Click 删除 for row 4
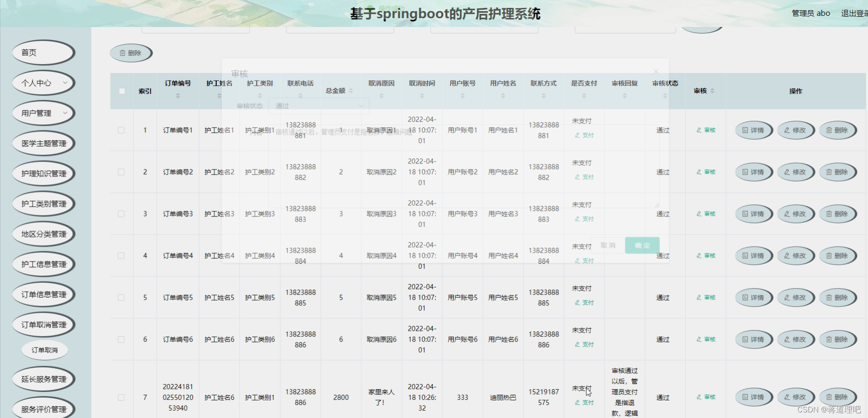This screenshot has height=418, width=868. 837,255
